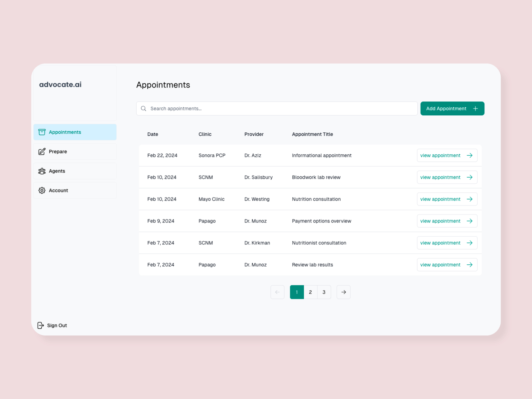Click the Sign Out logout icon
532x399 pixels.
tap(41, 325)
